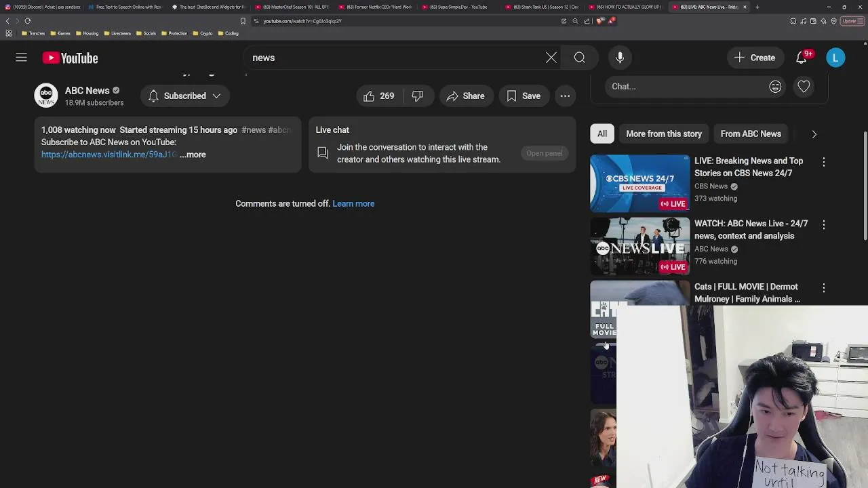868x488 pixels.
Task: Open Brave Rewards triangle icon
Action: pyautogui.click(x=611, y=21)
